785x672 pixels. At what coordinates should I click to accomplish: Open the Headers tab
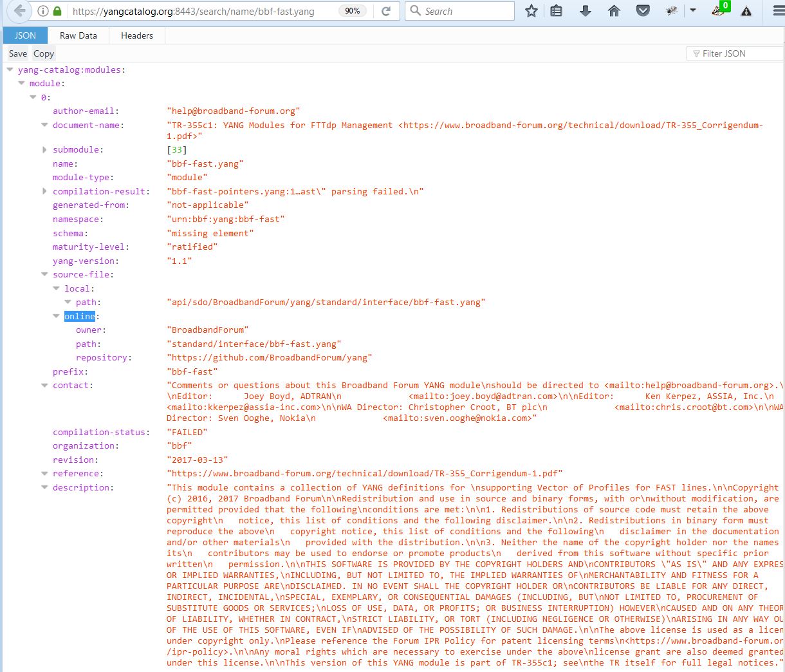tap(137, 35)
